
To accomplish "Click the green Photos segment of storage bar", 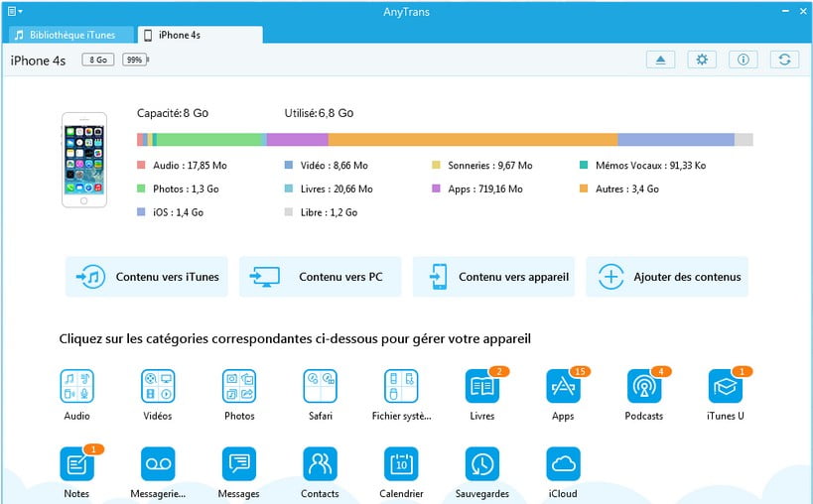I will click(x=209, y=139).
